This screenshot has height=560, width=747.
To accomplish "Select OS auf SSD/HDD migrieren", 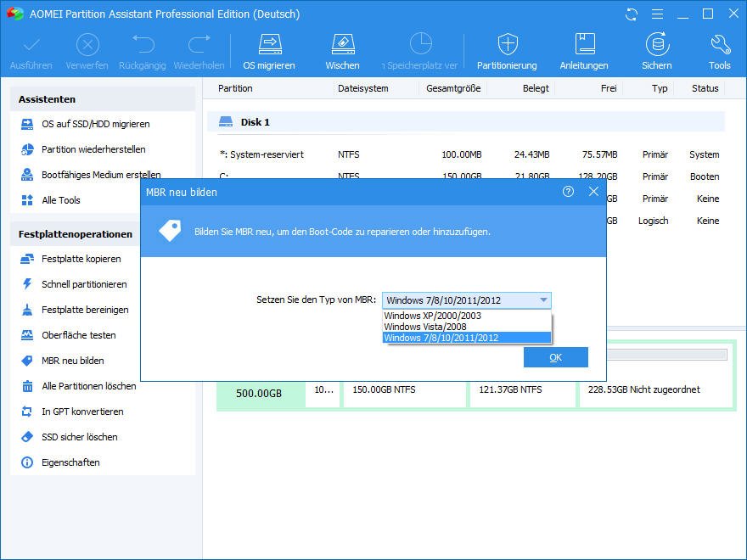I will click(95, 124).
